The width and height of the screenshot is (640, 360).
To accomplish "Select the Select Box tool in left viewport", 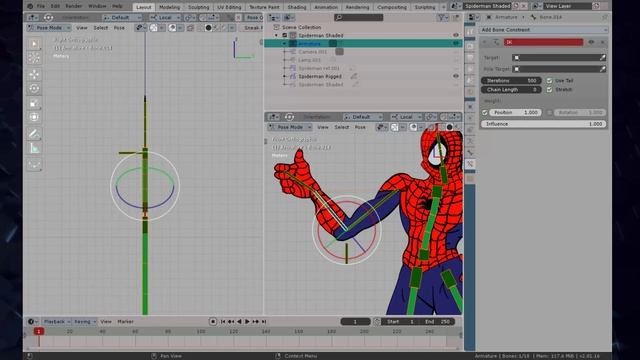I will (x=34, y=44).
